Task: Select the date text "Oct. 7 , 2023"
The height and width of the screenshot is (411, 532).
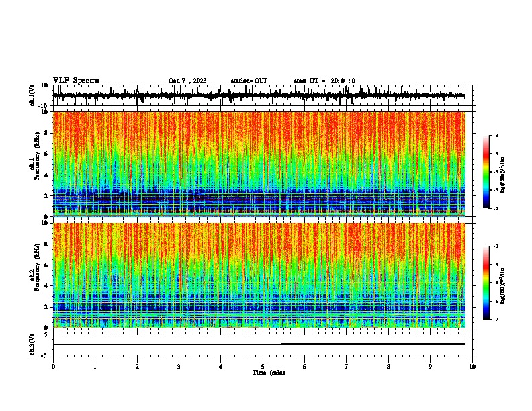Action: (x=187, y=81)
